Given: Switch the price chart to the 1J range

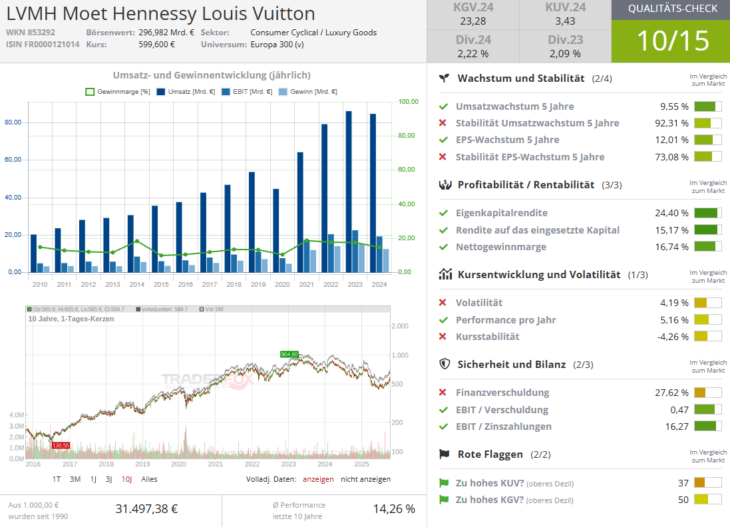Looking at the screenshot, I should 94,478.
